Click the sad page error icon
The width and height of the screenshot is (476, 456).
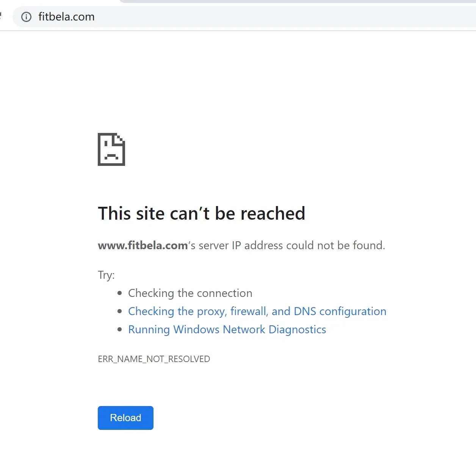tap(111, 149)
